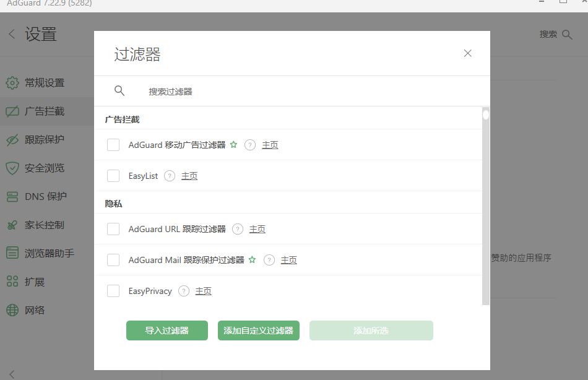Open 主页 link for AdGuard 移动广告过滤器

270,145
